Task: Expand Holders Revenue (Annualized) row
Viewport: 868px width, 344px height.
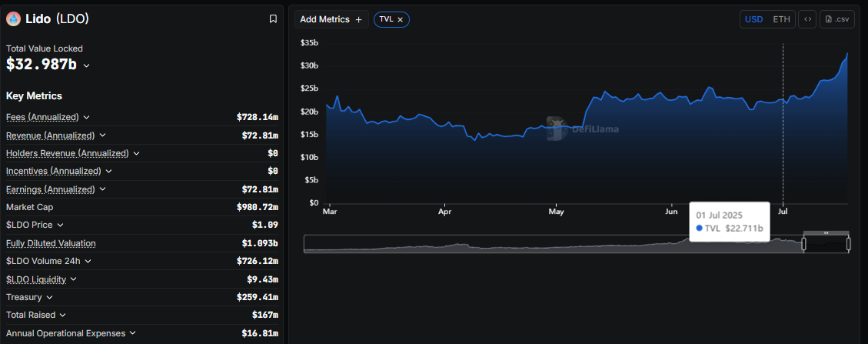Action: point(137,153)
